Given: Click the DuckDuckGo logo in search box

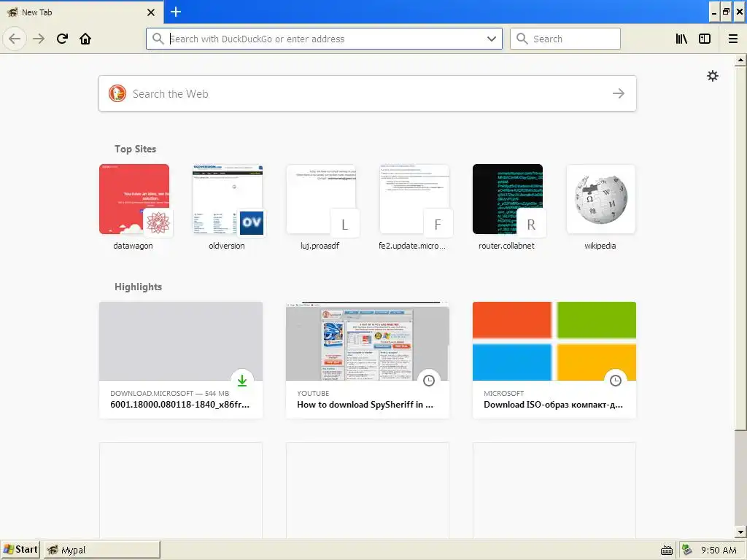Looking at the screenshot, I should point(117,93).
